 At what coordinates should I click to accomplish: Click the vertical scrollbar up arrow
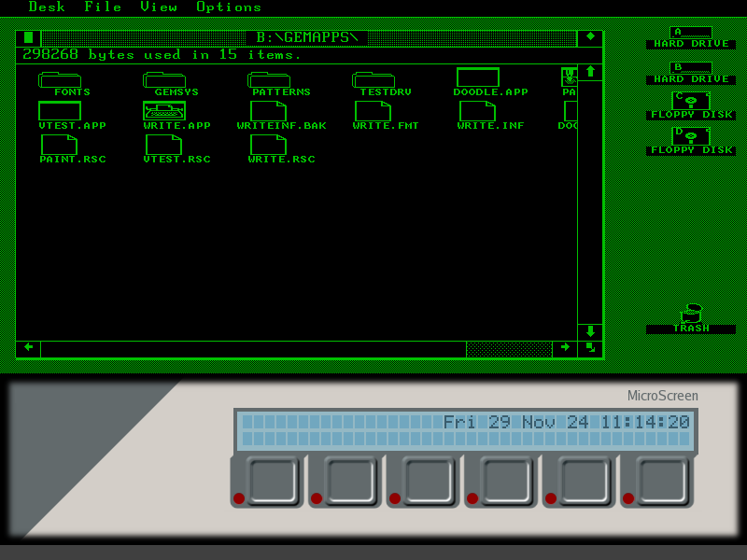pos(590,72)
